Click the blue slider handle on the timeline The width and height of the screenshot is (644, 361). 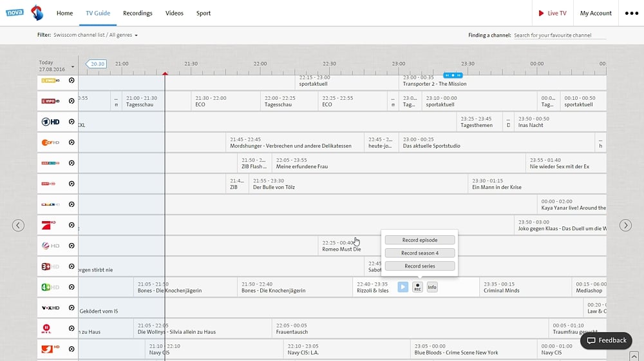click(453, 75)
